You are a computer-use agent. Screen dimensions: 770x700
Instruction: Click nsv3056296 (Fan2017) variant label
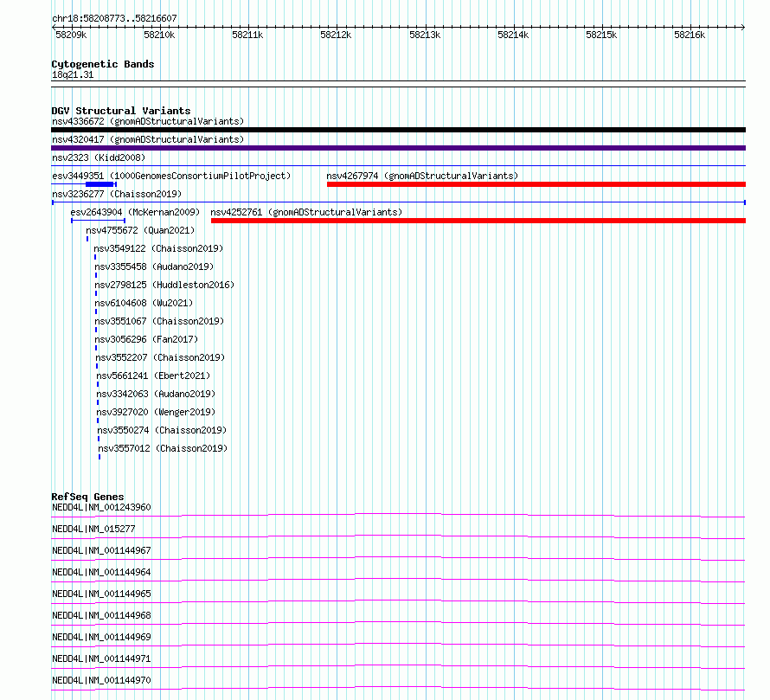[146, 339]
